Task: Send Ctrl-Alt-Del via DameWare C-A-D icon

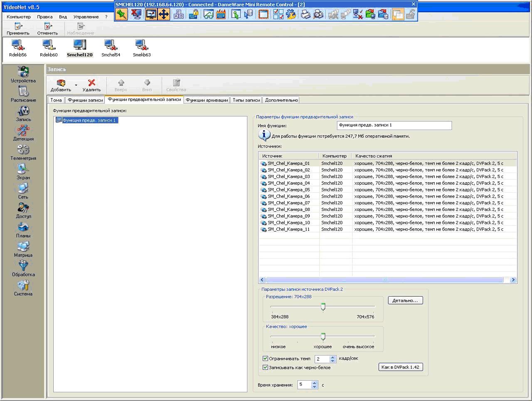Action: (179, 15)
